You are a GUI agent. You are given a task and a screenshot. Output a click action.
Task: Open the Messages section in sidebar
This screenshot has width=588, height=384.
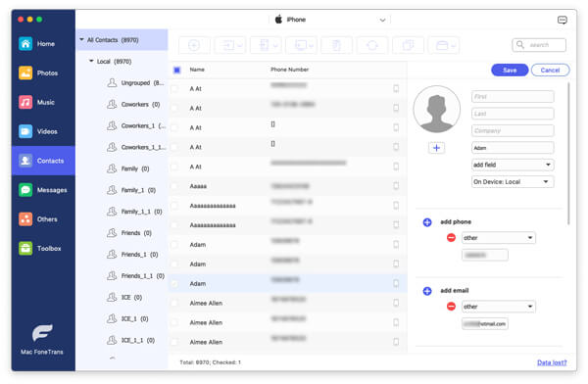(43, 190)
